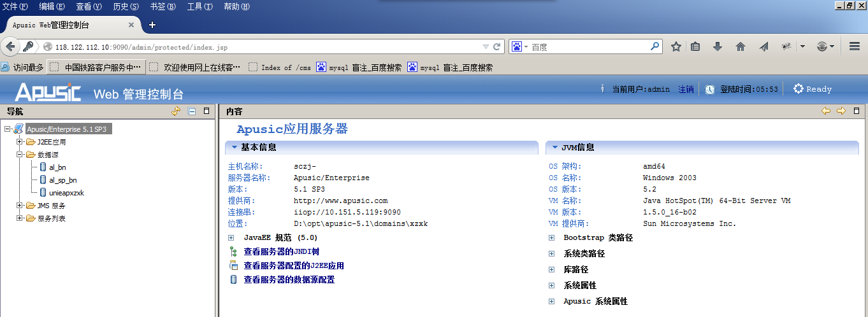Viewport: 868px width, 317px height.
Task: Expand Bootstrap 类路径
Action: point(551,237)
